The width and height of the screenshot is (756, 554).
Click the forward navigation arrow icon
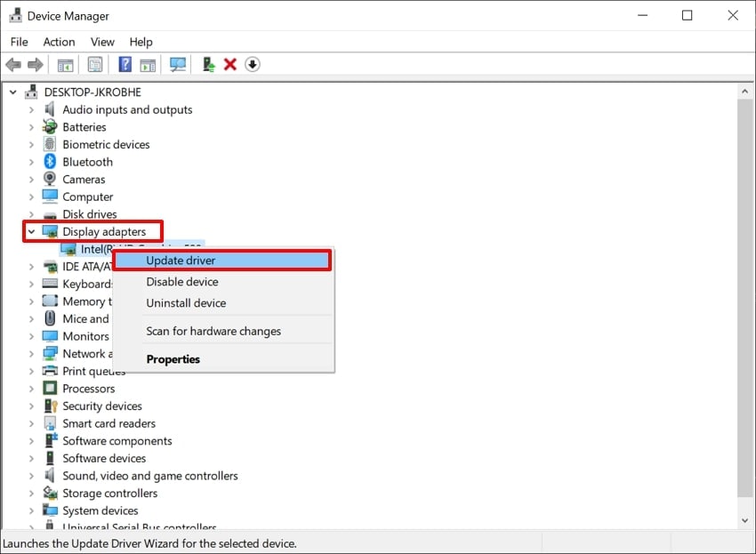pos(34,63)
